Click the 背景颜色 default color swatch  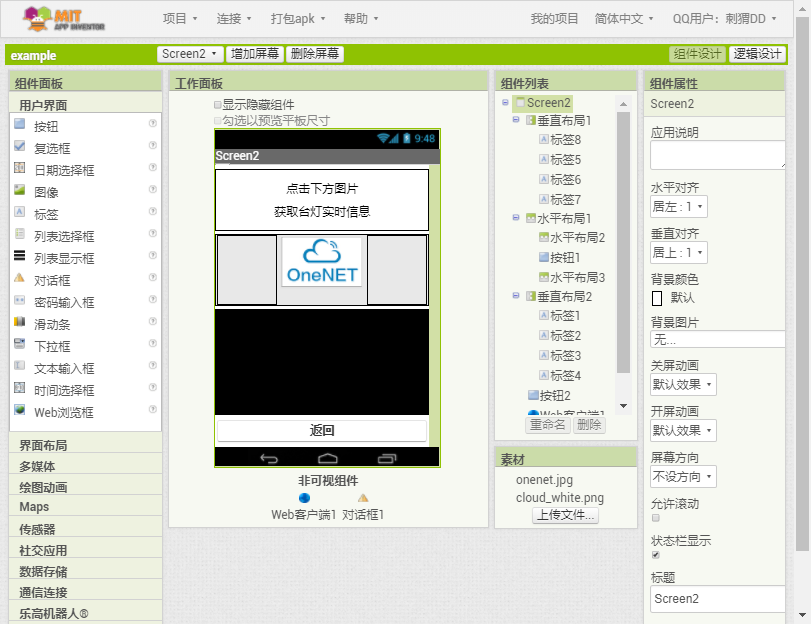coord(657,299)
